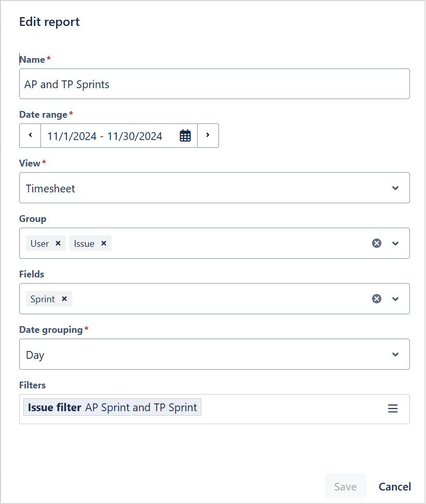Click the User tag in Group
Viewport: 426px width, 504px height.
[39, 244]
